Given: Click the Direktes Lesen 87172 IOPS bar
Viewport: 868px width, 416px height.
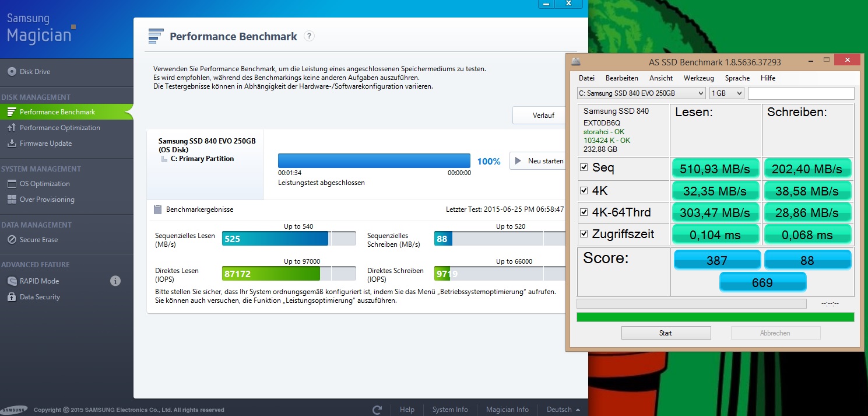Looking at the screenshot, I should pyautogui.click(x=289, y=274).
